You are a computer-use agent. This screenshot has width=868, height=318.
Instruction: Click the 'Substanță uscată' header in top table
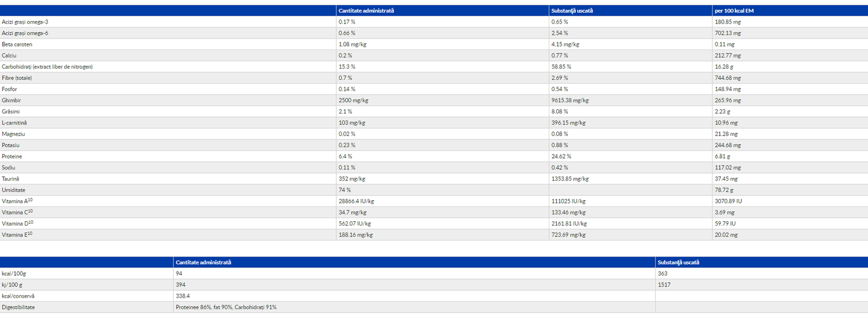click(x=572, y=11)
